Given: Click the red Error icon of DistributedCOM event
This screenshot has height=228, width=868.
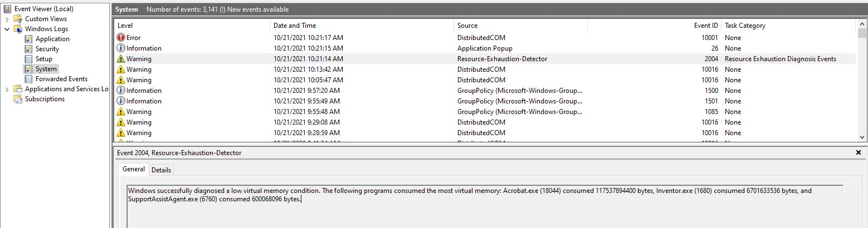Looking at the screenshot, I should click(121, 38).
